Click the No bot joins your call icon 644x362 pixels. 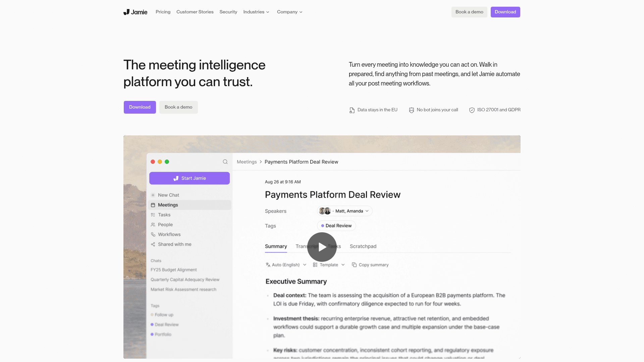(411, 110)
